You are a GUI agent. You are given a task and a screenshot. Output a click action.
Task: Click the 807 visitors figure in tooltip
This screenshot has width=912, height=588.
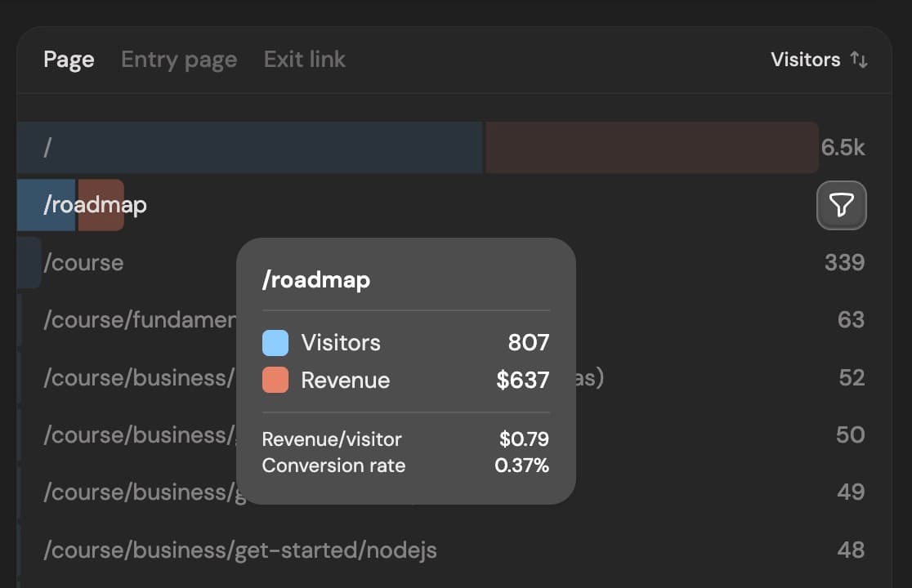pos(528,343)
